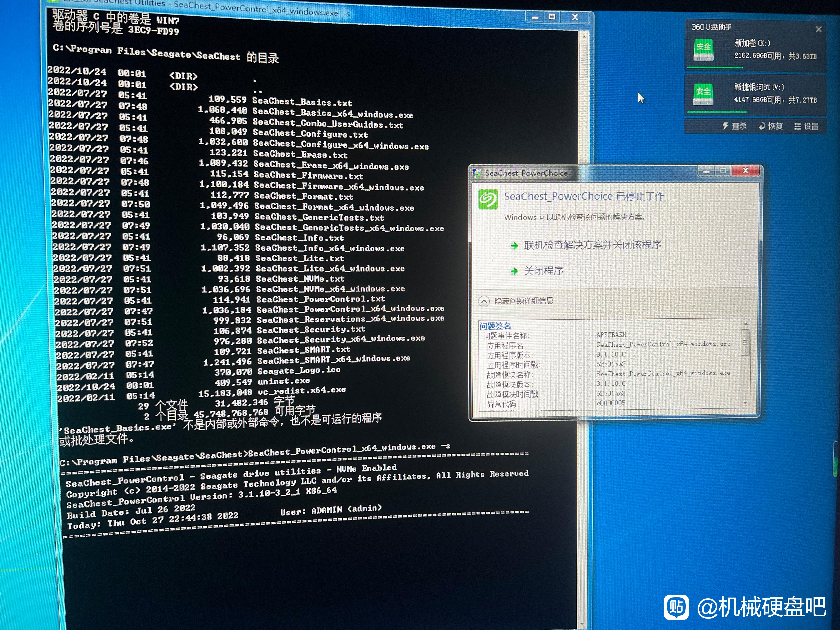The width and height of the screenshot is (840, 630).
Task: Click the 新加卷 (K:) drive name label
Action: [x=752, y=43]
